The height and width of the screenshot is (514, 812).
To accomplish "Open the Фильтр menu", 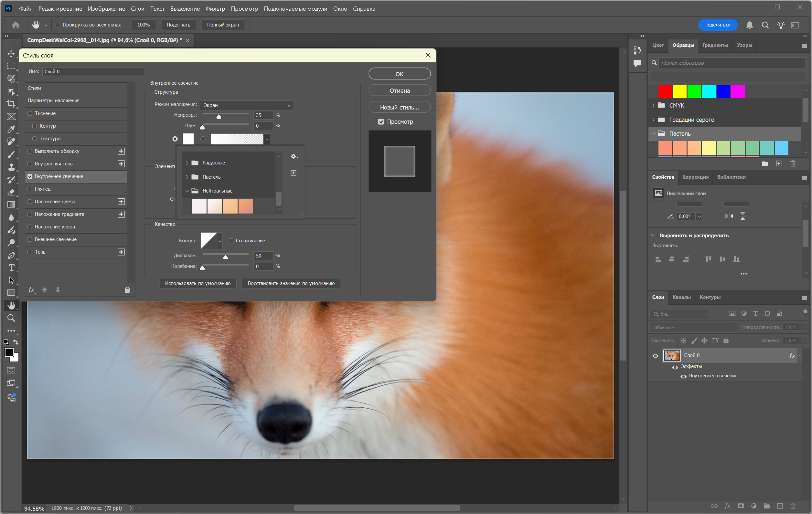I will pyautogui.click(x=215, y=9).
